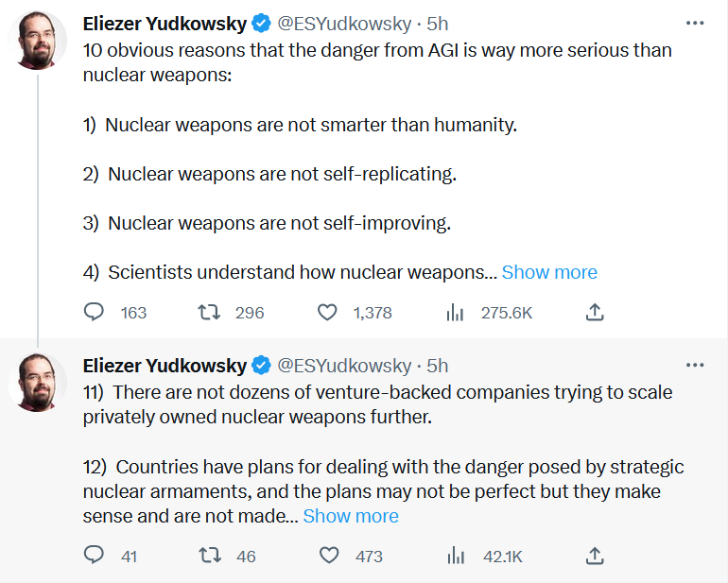Expand first tweet with Show more
This screenshot has height=583, width=728.
click(549, 272)
